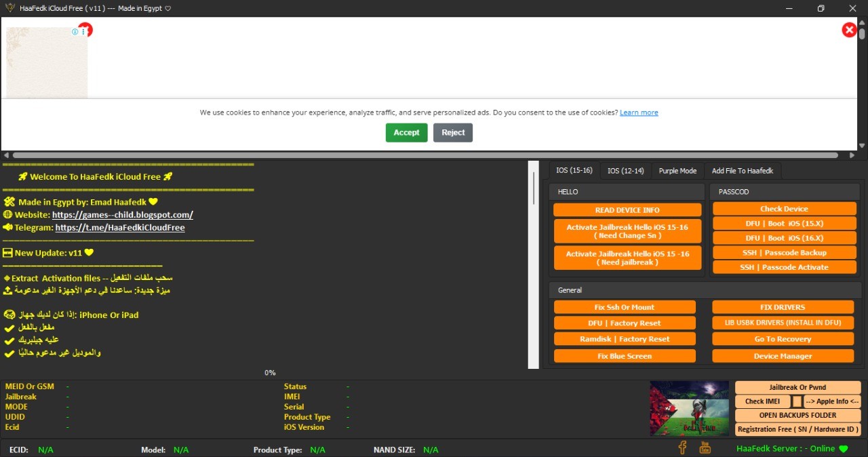
Task: Switch to the IOS (12-14) tab
Action: pyautogui.click(x=625, y=170)
